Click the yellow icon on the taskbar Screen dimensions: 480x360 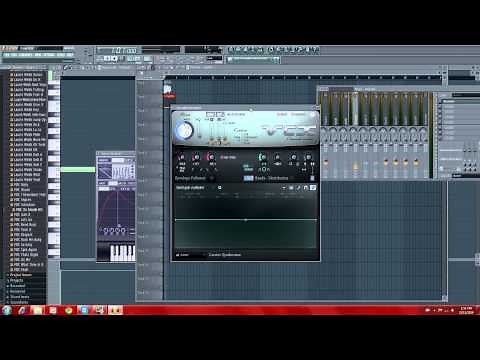click(x=116, y=310)
